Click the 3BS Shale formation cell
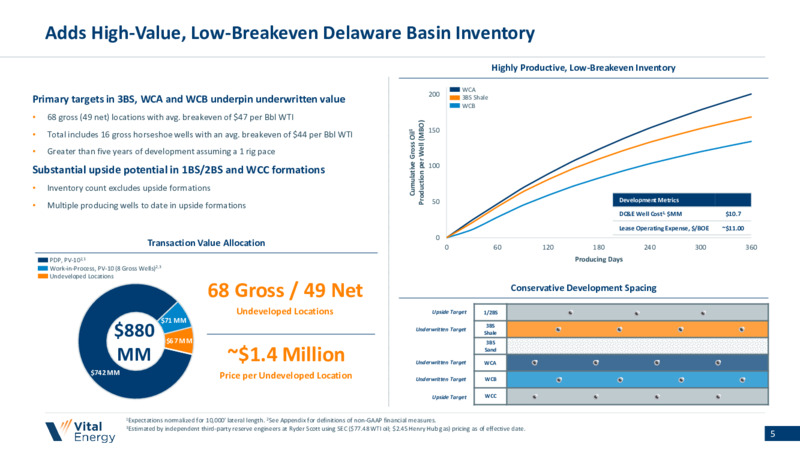800x450 pixels. coord(490,329)
